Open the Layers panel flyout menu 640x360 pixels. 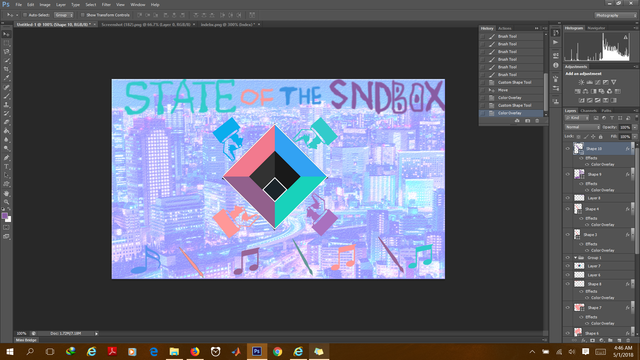click(x=636, y=111)
